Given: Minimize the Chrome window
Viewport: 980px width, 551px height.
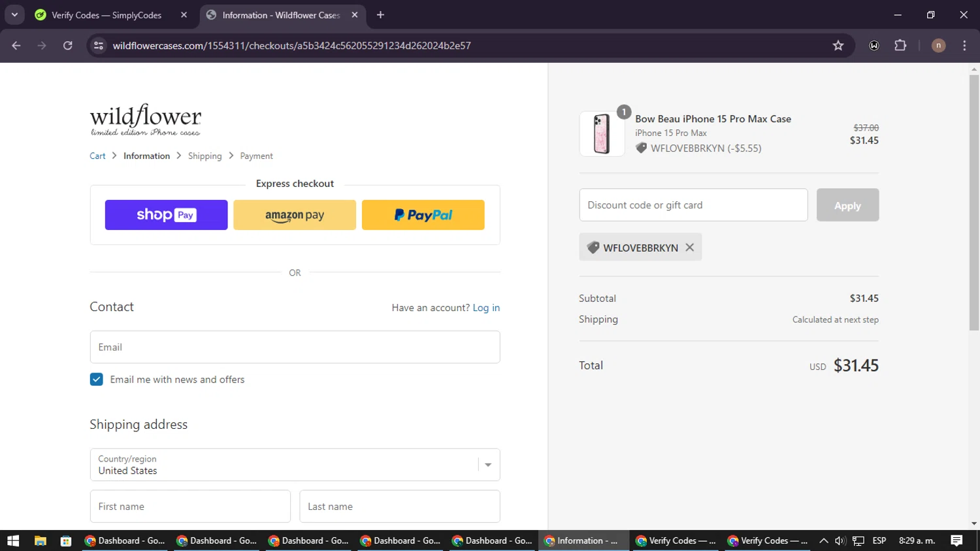Looking at the screenshot, I should tap(898, 14).
